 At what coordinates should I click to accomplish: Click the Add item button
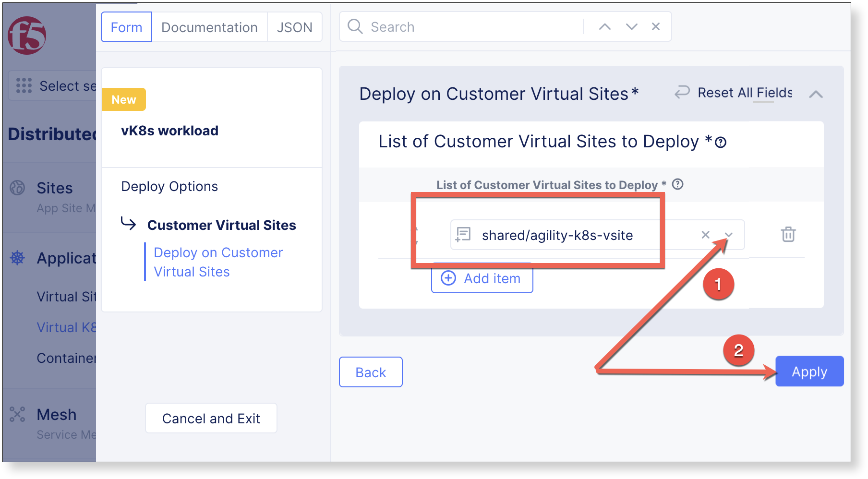coord(482,278)
